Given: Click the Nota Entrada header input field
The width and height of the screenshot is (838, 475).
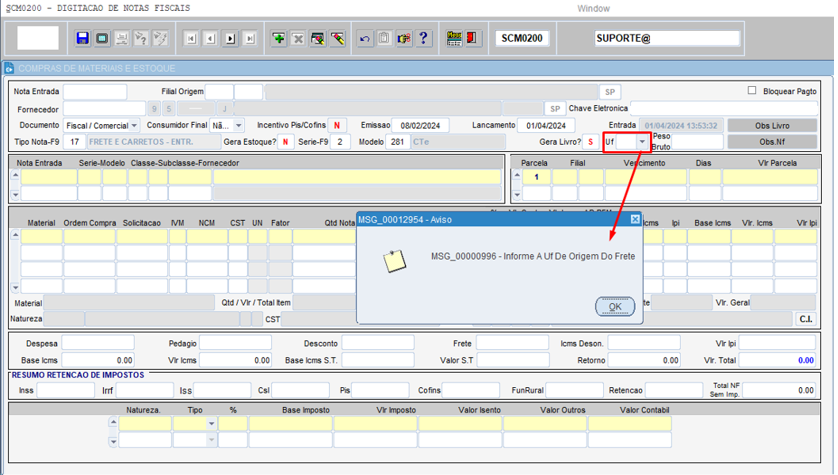Looking at the screenshot, I should point(95,92).
